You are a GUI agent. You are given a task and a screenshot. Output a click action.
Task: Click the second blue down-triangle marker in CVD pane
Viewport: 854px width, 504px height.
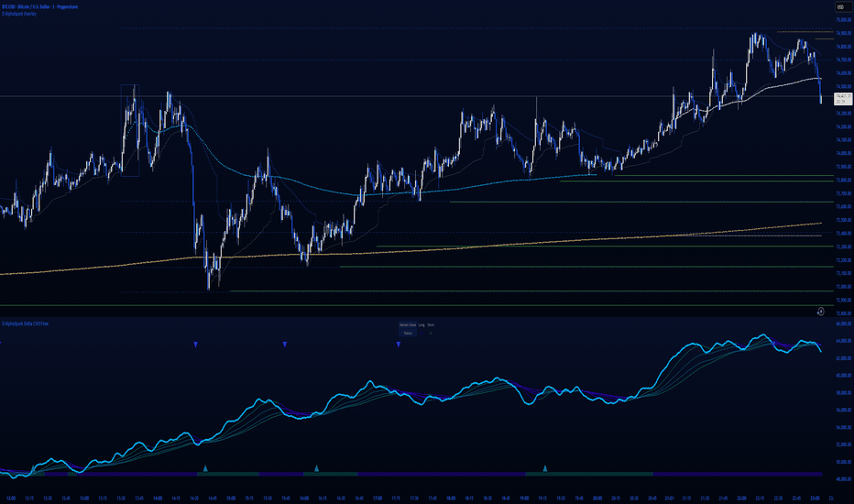[285, 344]
